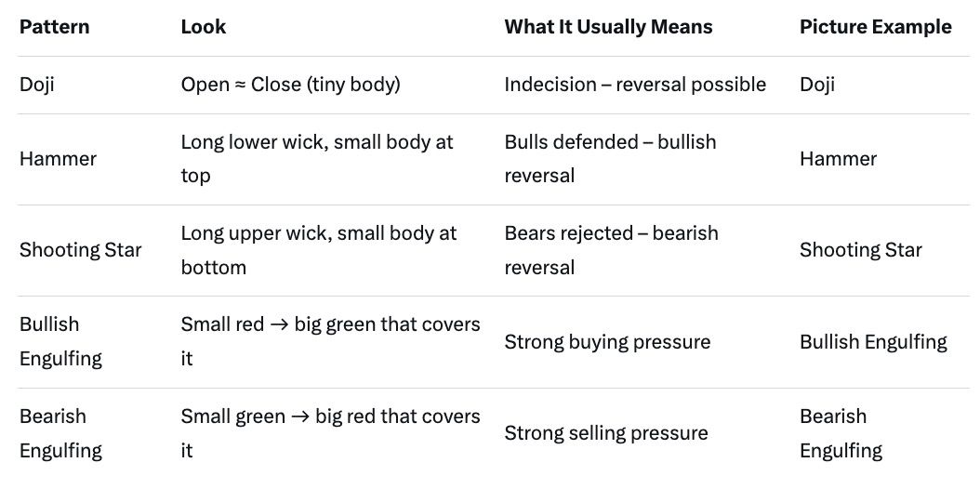
Task: Click Bullish Engulfing in the Pattern column
Action: pyautogui.click(x=62, y=341)
